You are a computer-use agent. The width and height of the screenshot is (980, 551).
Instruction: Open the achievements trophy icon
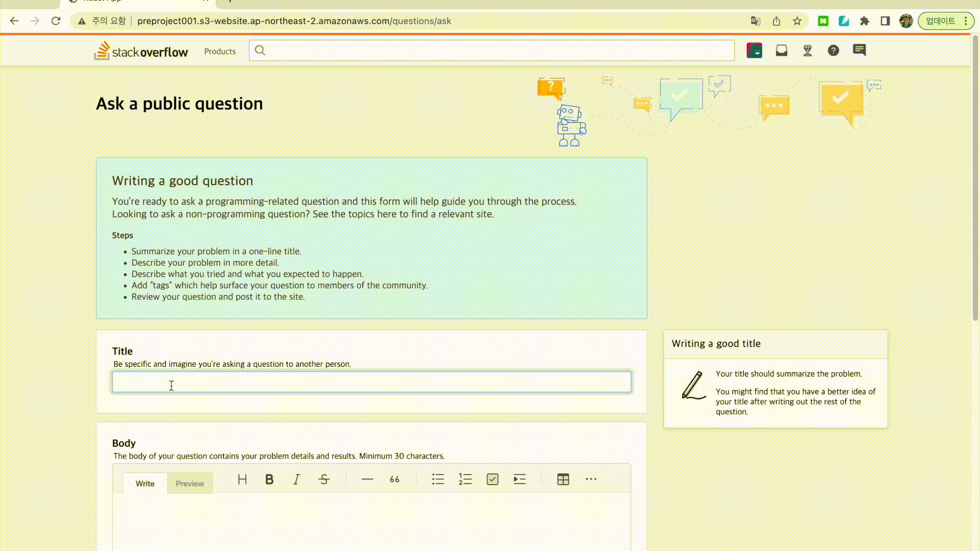[x=807, y=51]
